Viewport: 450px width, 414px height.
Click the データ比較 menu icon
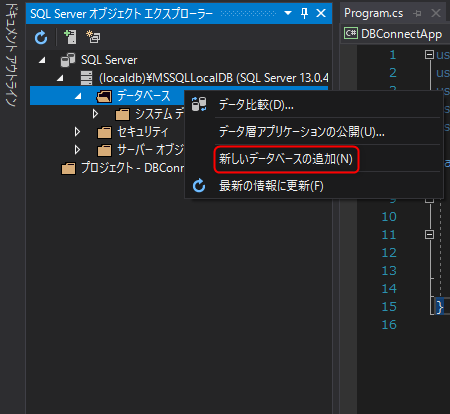pos(199,104)
